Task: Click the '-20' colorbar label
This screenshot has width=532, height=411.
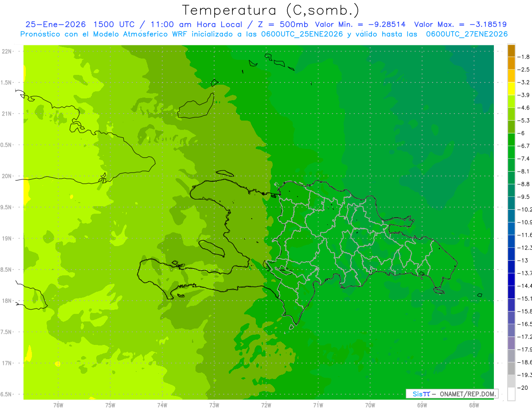Action: (523, 388)
